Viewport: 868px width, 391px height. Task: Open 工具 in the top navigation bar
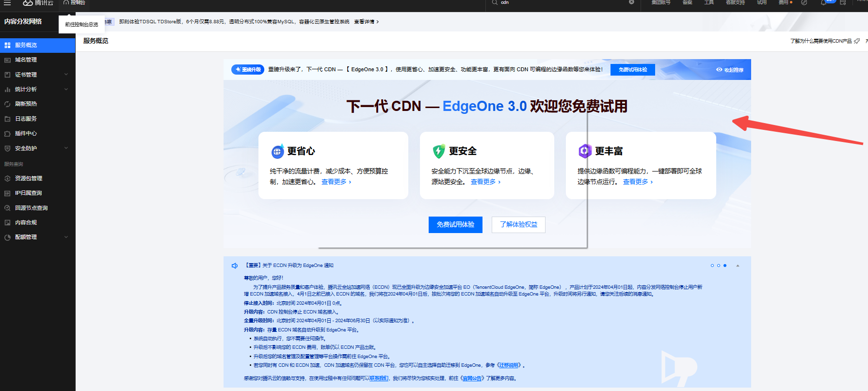(709, 2)
